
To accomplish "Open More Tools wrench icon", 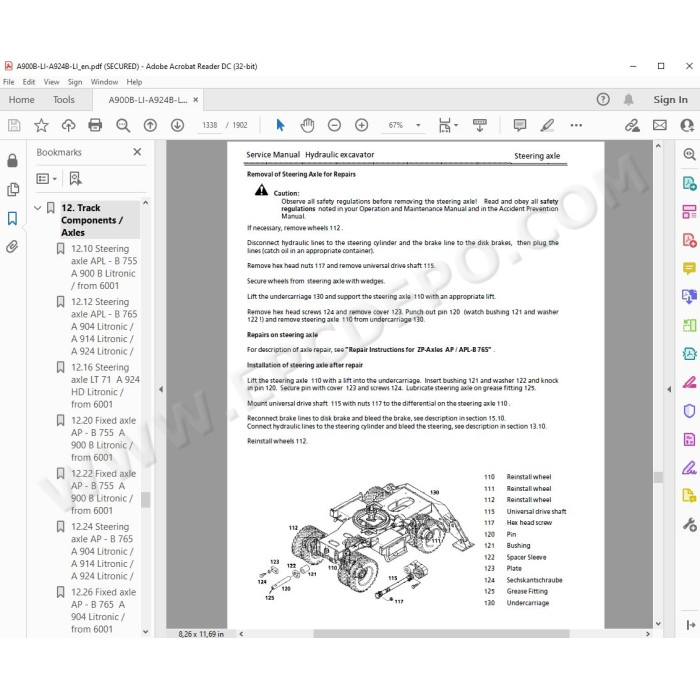I will (x=689, y=524).
